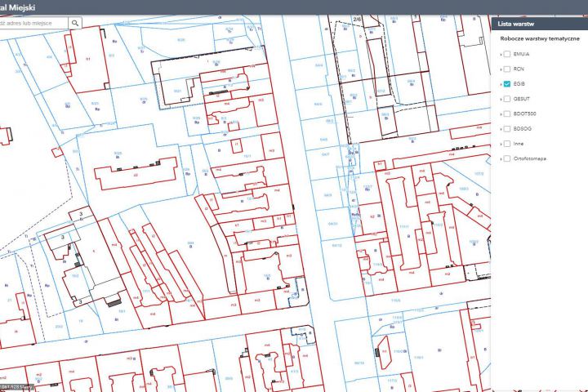The image size is (588, 392).
Task: Click the Portal Miejski title in header
Action: [x=17, y=7]
